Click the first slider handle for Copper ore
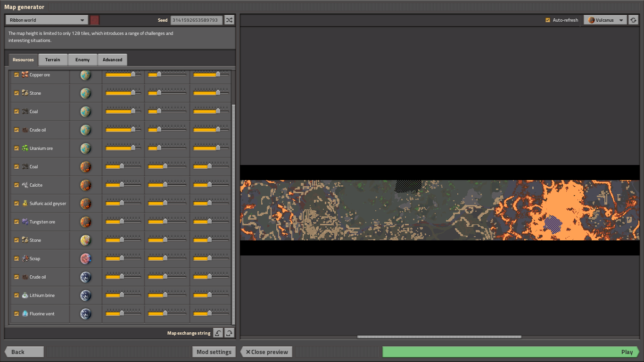 click(133, 74)
